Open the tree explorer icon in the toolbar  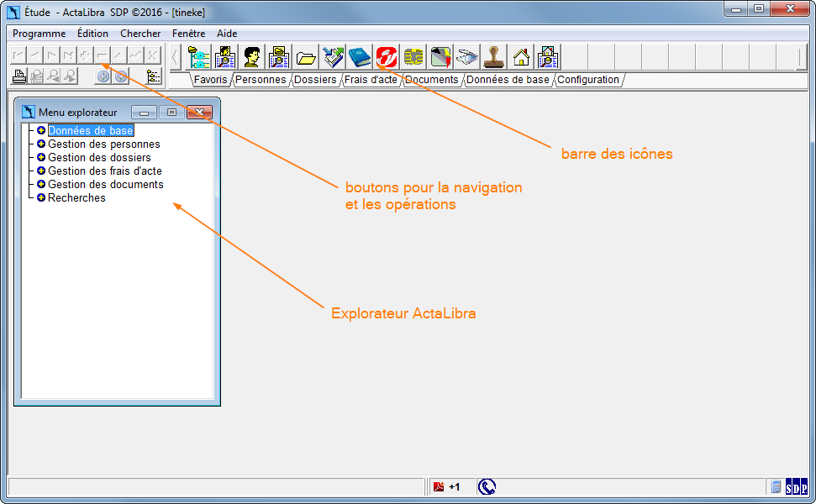pyautogui.click(x=154, y=76)
